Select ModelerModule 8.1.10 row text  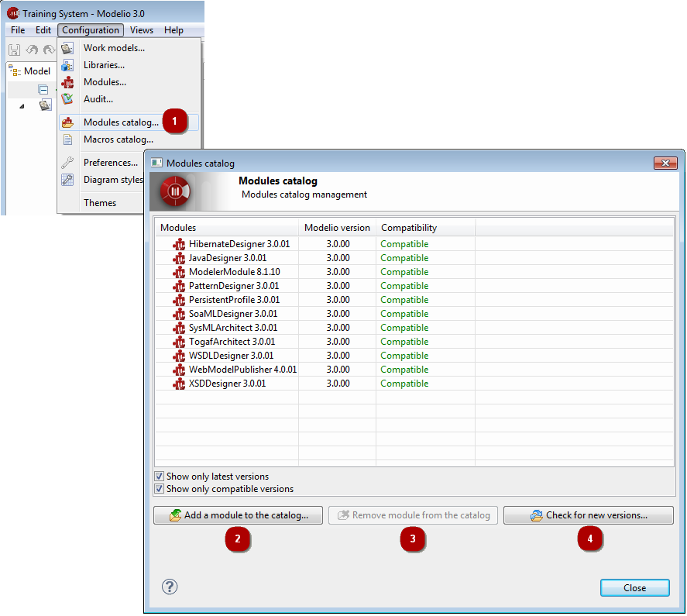[235, 272]
